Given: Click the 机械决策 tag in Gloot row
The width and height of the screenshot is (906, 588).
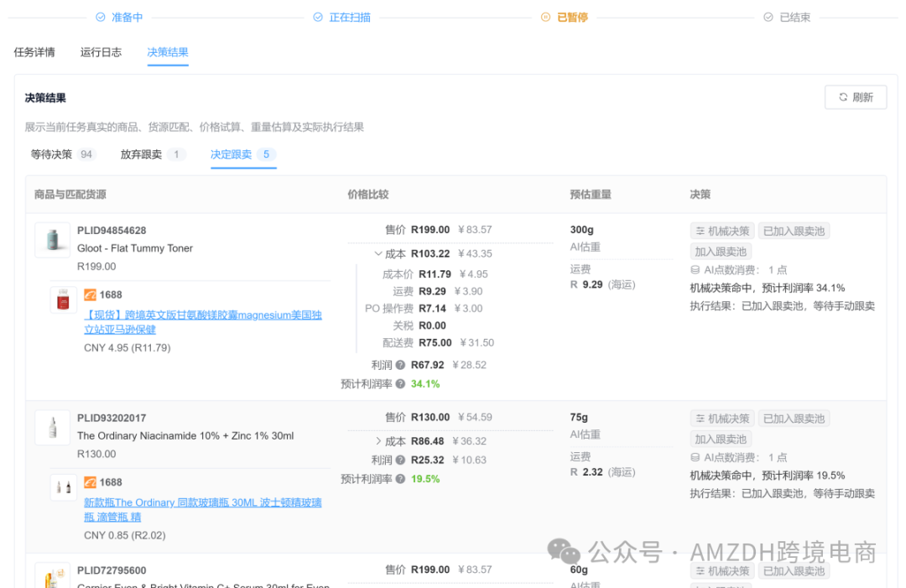Looking at the screenshot, I should pyautogui.click(x=722, y=231).
